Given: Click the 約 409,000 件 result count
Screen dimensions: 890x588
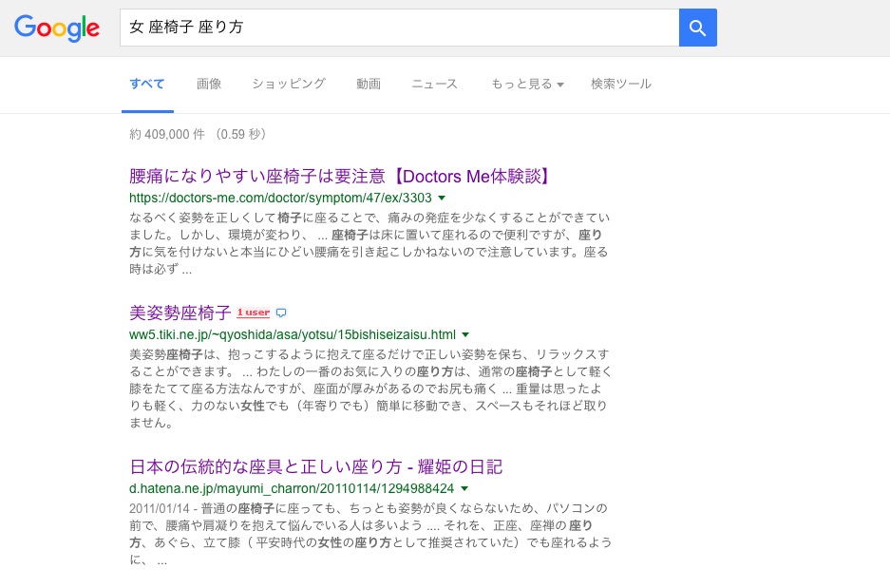Looking at the screenshot, I should coord(167,134).
